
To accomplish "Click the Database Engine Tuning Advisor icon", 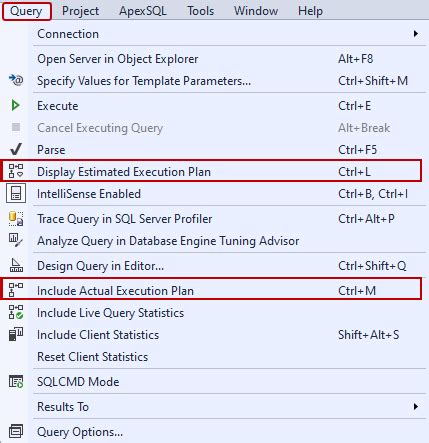I will (16, 240).
